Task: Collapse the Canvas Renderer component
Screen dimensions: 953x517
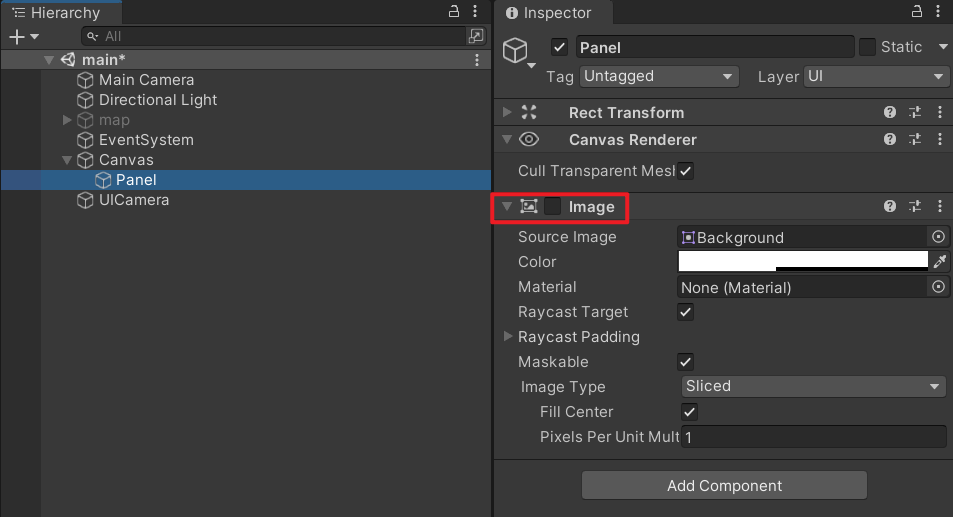Action: [x=507, y=139]
